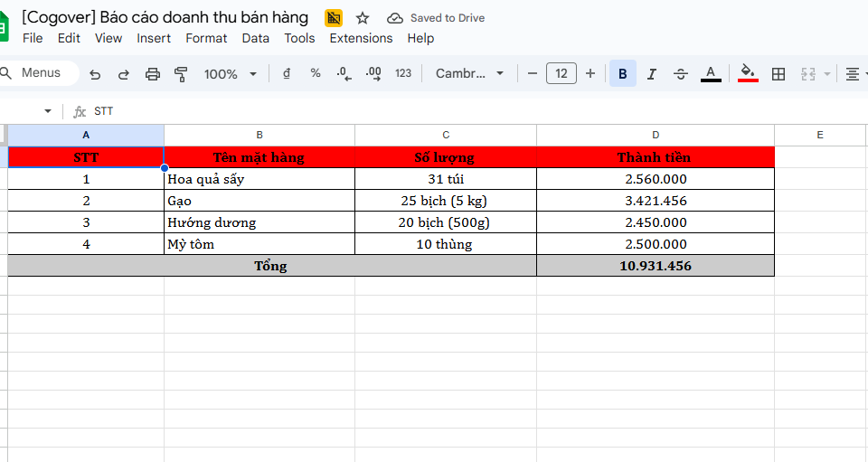The image size is (868, 462).
Task: Decrease font size with the minus button
Action: click(x=533, y=73)
